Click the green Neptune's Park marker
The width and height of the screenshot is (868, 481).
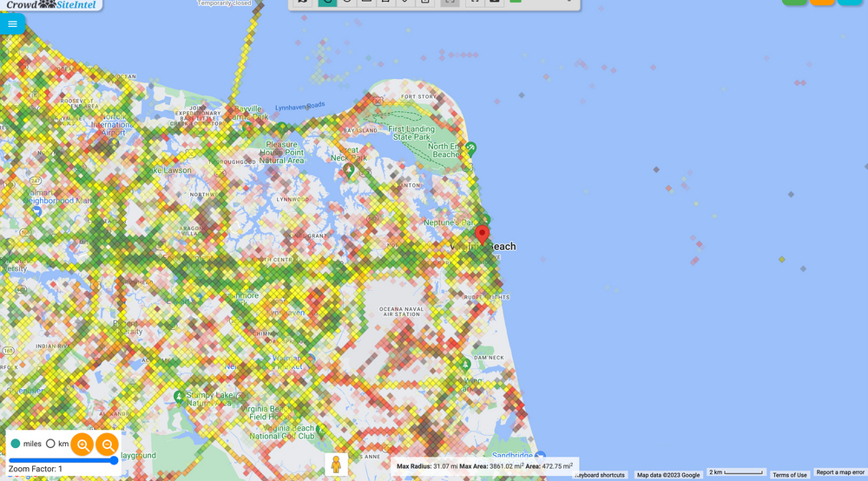pos(485,220)
